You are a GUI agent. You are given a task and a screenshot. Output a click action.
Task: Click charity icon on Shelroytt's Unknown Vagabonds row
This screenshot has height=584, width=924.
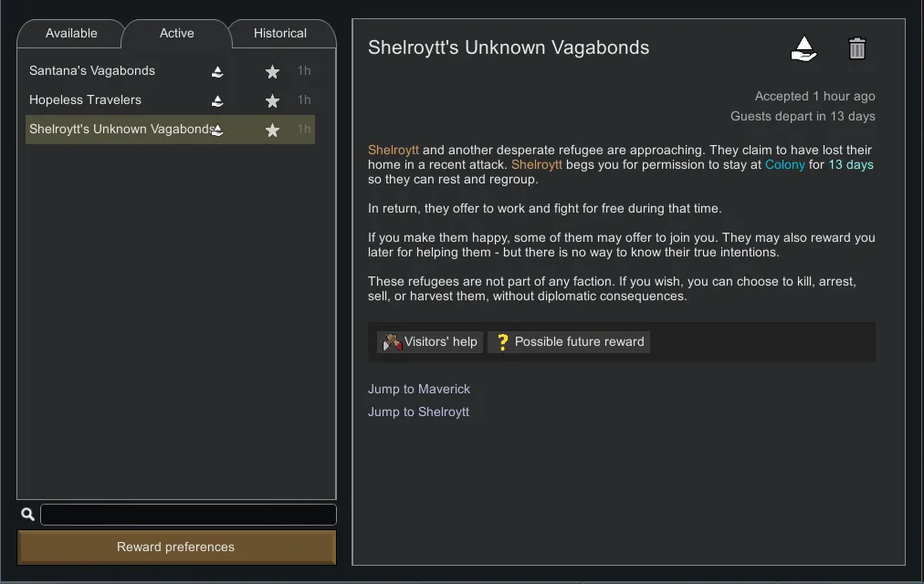(x=217, y=130)
